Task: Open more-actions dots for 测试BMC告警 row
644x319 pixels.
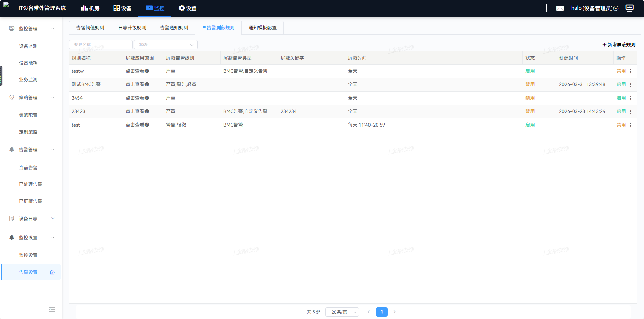Action: (631, 85)
